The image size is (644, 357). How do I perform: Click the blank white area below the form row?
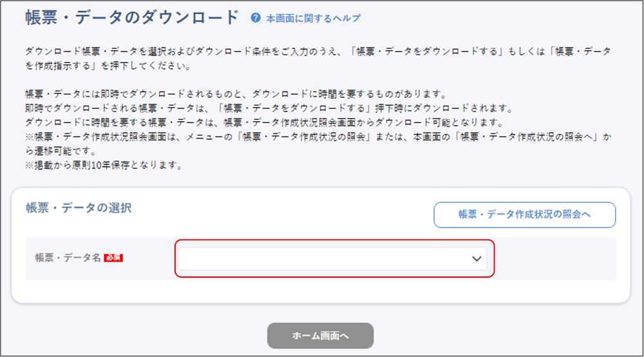point(322,291)
